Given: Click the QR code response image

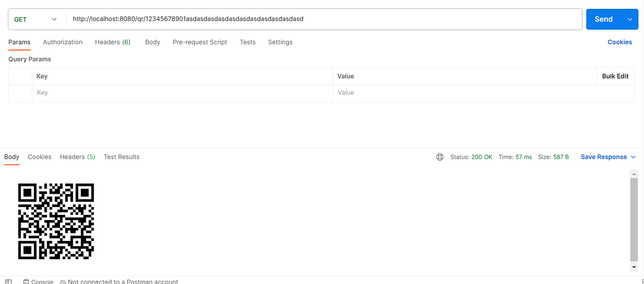Looking at the screenshot, I should pos(56,221).
